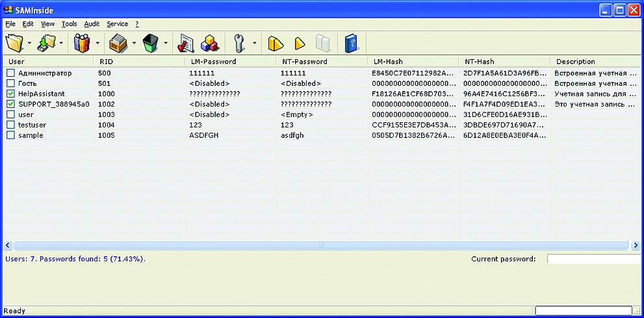
Task: Open the Audit menu
Action: 92,24
